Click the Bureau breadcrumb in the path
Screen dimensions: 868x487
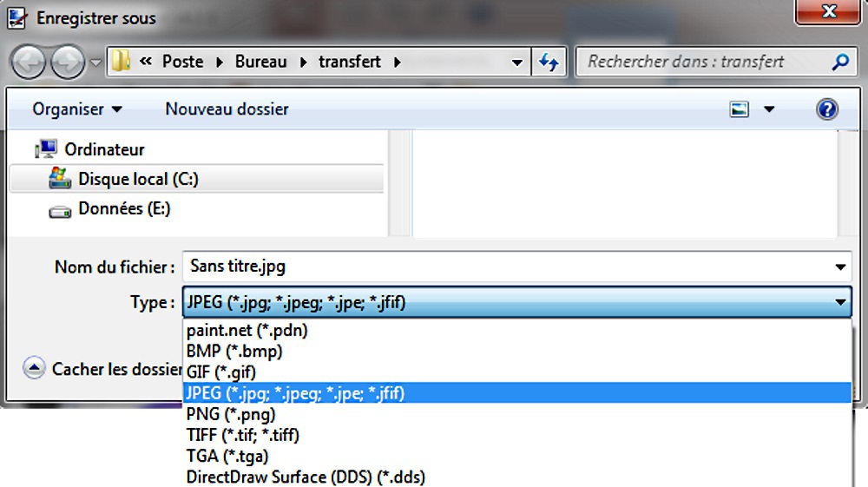pyautogui.click(x=260, y=62)
